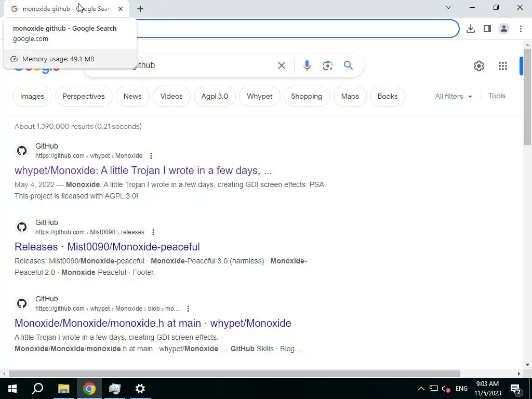
Task: Open Chrome three-dot menu
Action: click(521, 29)
